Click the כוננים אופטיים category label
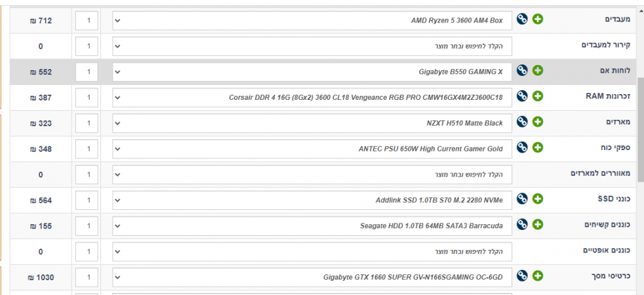The image size is (644, 295). click(607, 250)
